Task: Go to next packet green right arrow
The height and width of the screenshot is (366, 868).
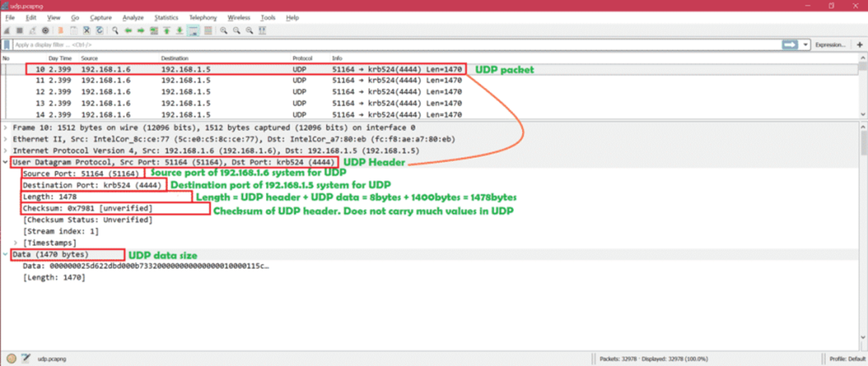Action: pos(141,30)
